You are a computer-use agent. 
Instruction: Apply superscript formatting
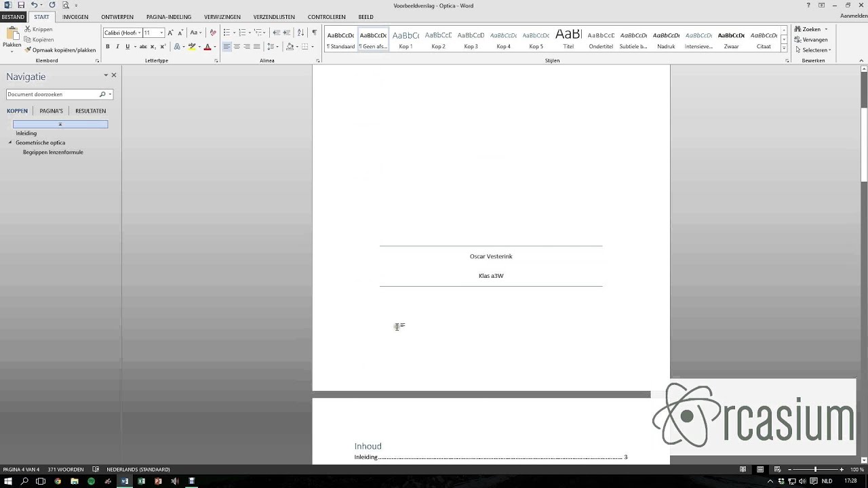tap(163, 47)
